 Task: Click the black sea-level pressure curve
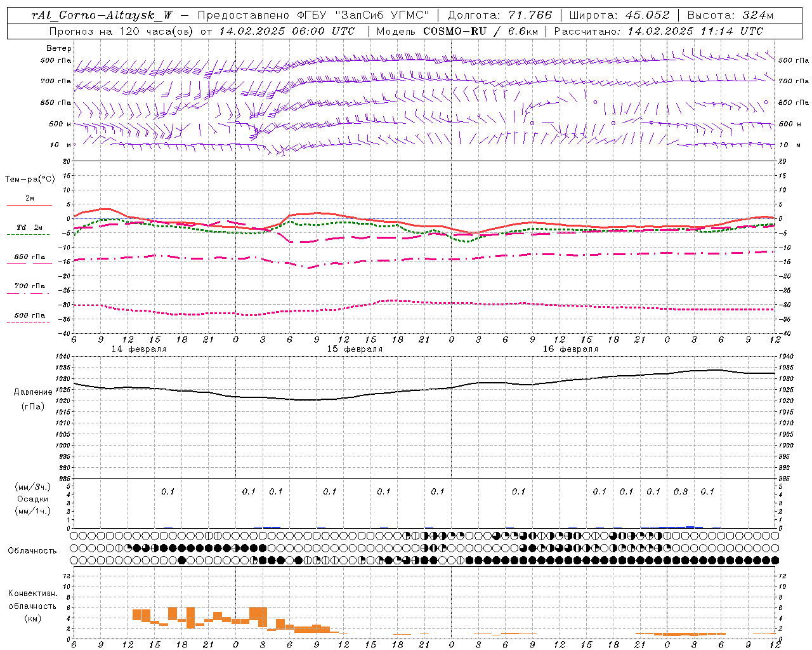(x=424, y=388)
